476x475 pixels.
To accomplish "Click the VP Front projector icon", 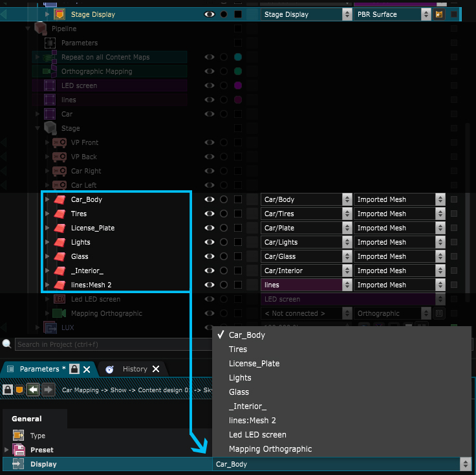I will (x=59, y=142).
